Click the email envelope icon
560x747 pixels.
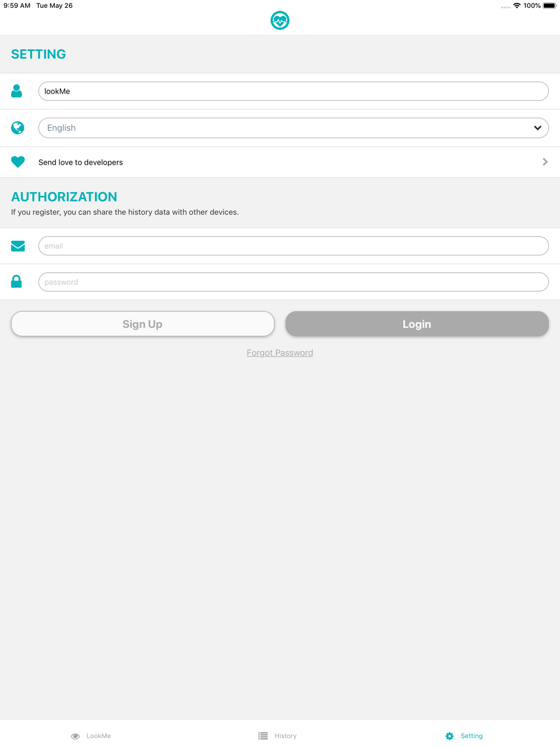[x=18, y=246]
